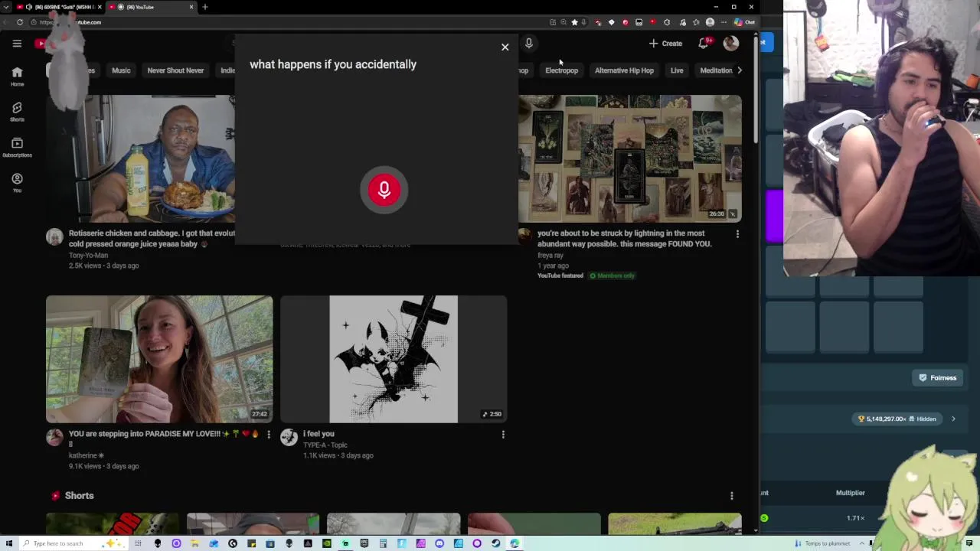Open the tarot collage video thumbnail
Image resolution: width=980 pixels, height=551 pixels.
[x=630, y=158]
